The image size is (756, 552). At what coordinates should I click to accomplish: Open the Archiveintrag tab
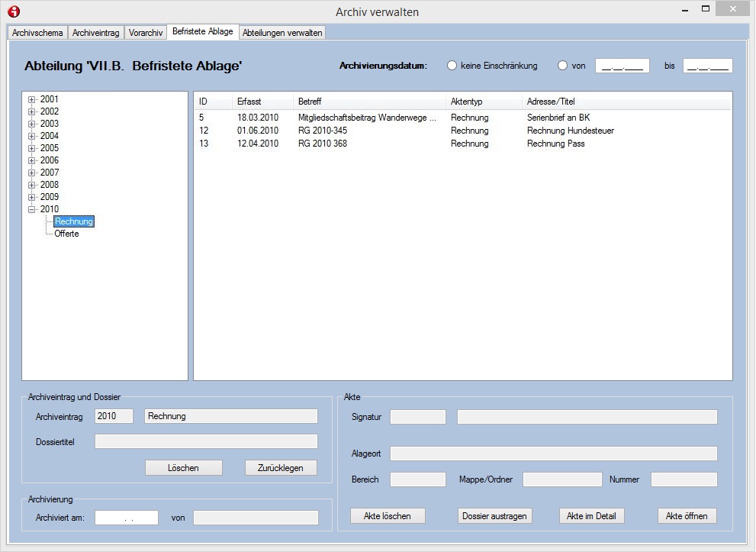point(95,33)
